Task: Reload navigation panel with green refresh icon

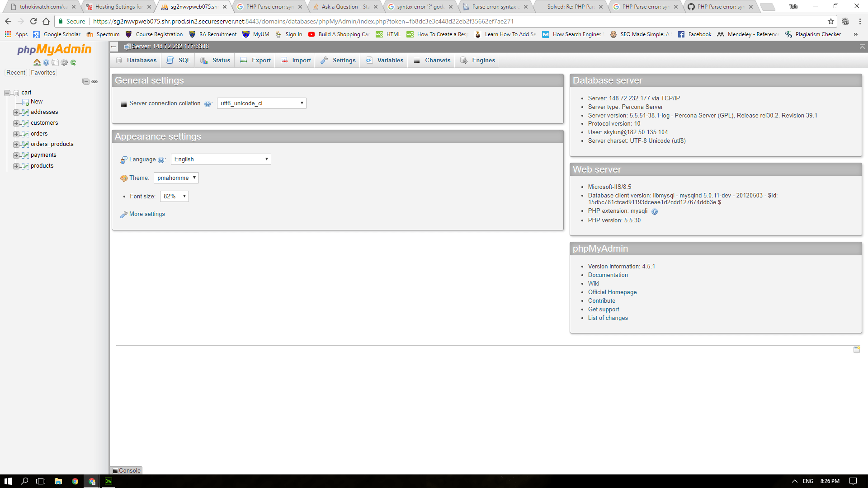Action: pos(73,62)
